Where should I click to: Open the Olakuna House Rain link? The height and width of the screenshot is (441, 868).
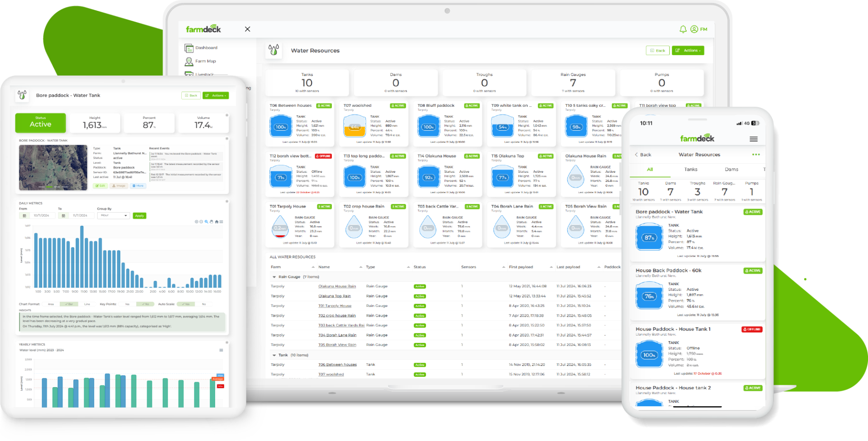[337, 286]
